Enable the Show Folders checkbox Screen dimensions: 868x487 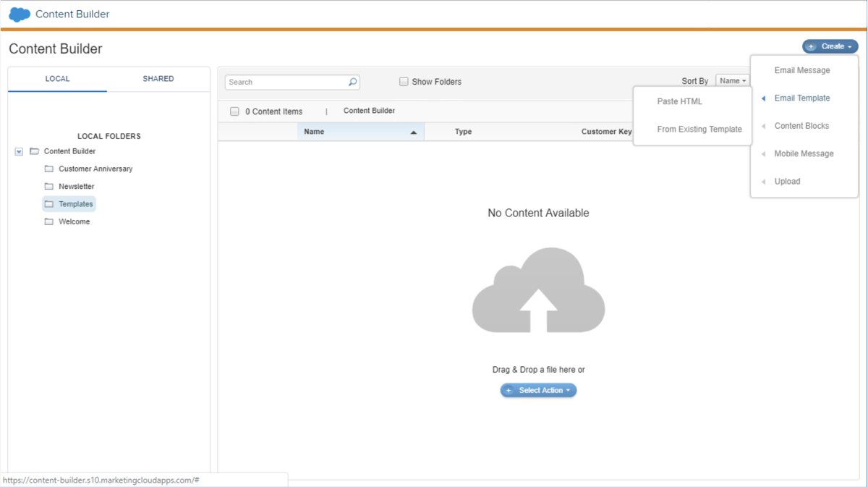coord(404,82)
